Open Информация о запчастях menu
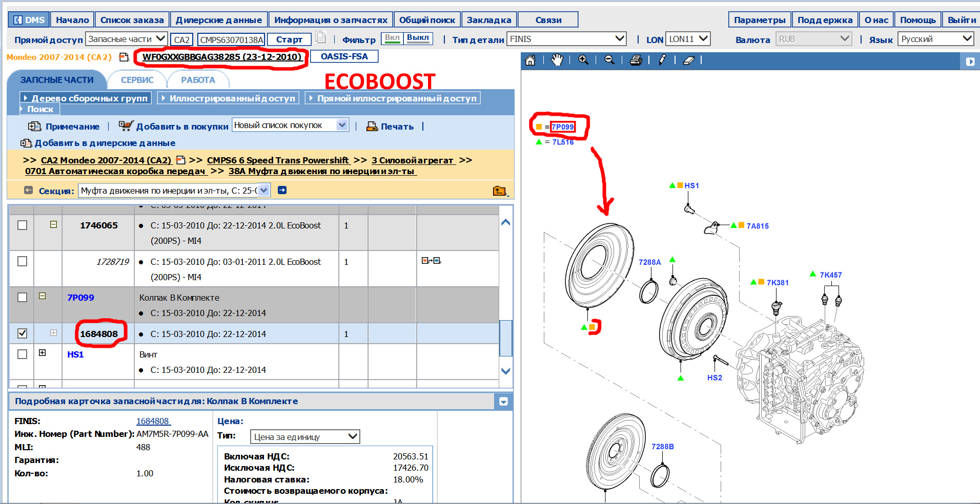 331,20
